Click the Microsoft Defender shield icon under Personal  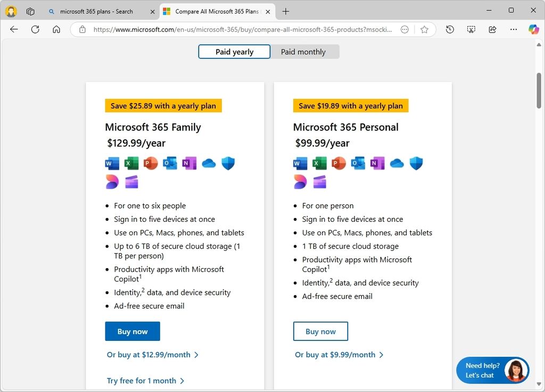pos(416,163)
